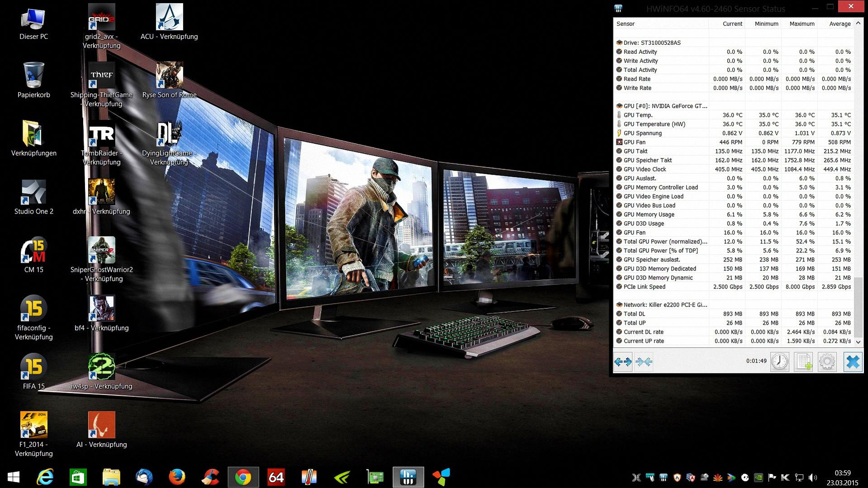Select the GPU Video Clock row

click(733, 169)
